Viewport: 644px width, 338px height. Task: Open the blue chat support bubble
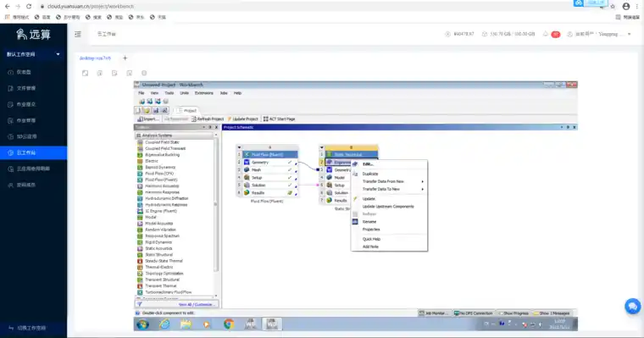pos(632,307)
